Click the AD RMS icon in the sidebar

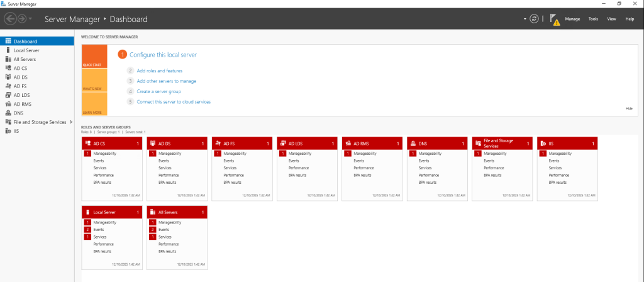coord(8,104)
